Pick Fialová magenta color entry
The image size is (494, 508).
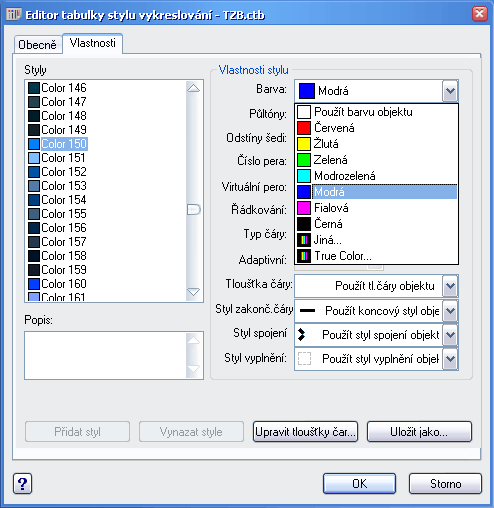click(377, 208)
